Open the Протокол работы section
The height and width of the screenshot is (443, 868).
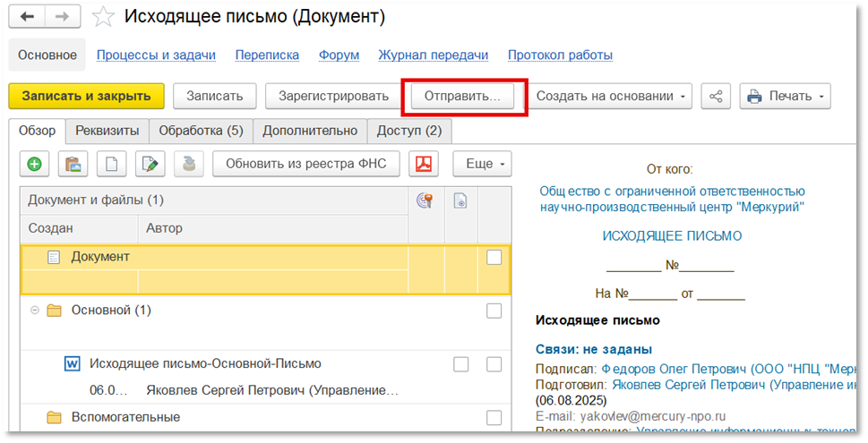[560, 55]
